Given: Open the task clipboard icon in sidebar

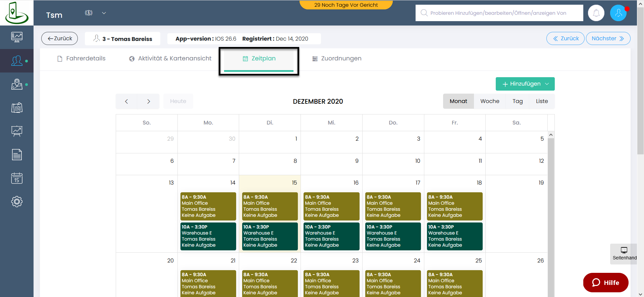Looking at the screenshot, I should point(17,108).
